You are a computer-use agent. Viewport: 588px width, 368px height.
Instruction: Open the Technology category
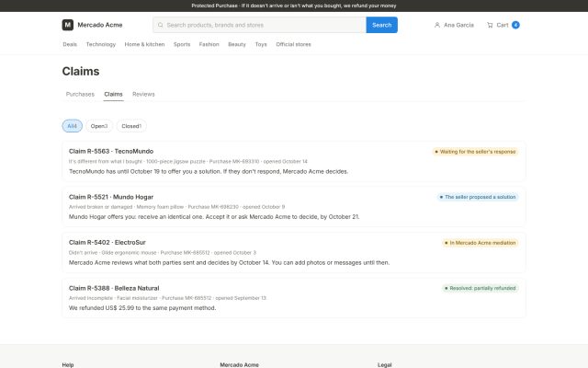(x=101, y=44)
